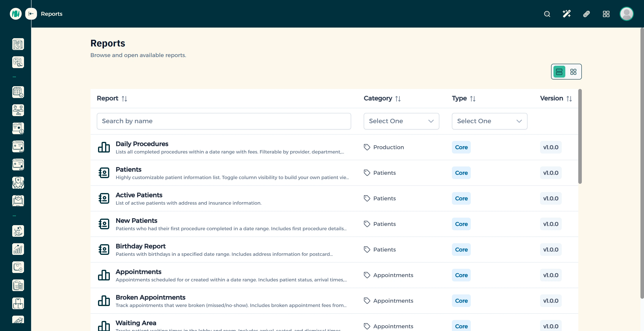Screen dimensions: 644x331
Task: Click the Search by name field
Action: click(x=224, y=121)
